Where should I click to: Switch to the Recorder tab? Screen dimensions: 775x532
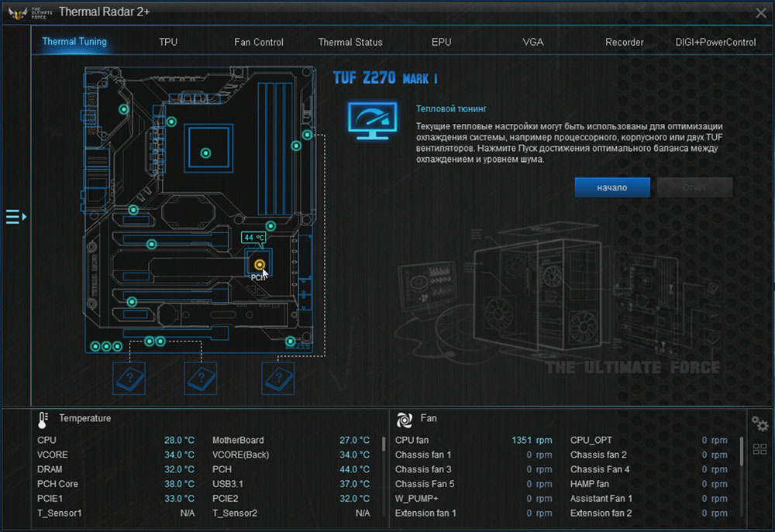624,42
